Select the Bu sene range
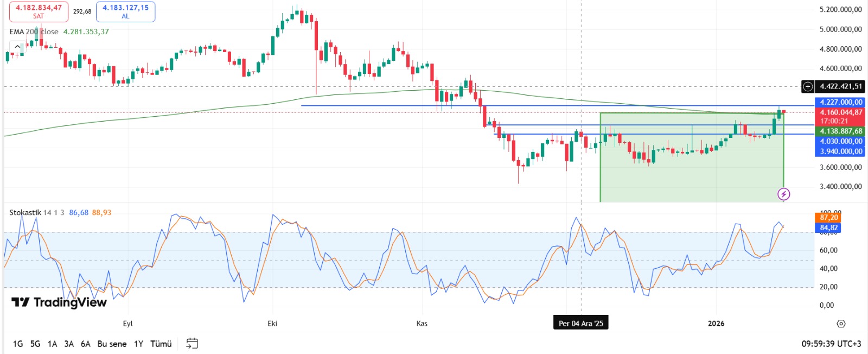Screen dimensions: 868x354 pyautogui.click(x=112, y=344)
